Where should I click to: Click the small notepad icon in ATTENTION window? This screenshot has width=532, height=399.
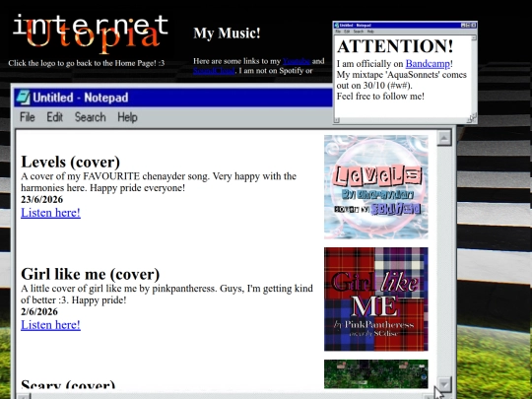click(336, 25)
